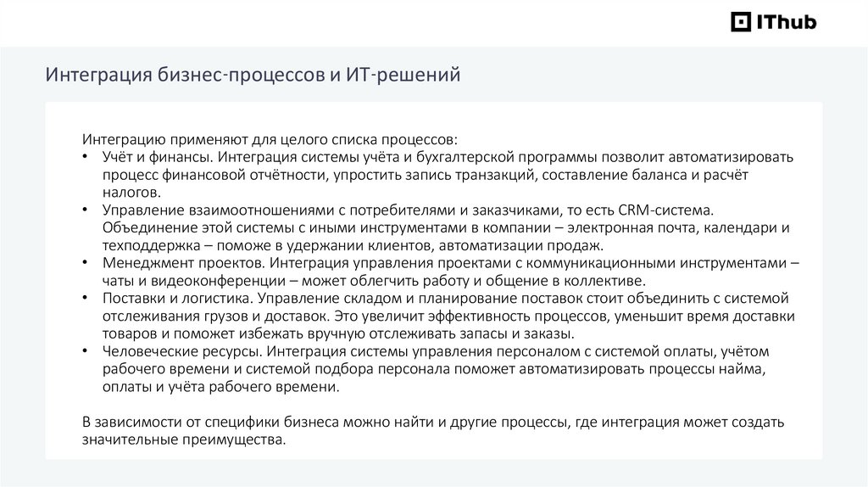Click the intro line "Интеграцию применяют для целого списка процессов"
868x487 pixels.
tap(269, 139)
